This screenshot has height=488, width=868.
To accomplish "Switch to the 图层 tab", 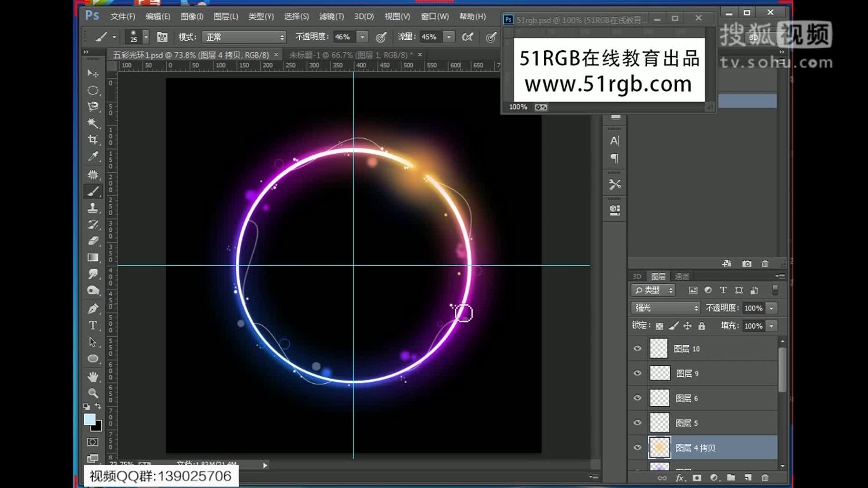I will (659, 276).
